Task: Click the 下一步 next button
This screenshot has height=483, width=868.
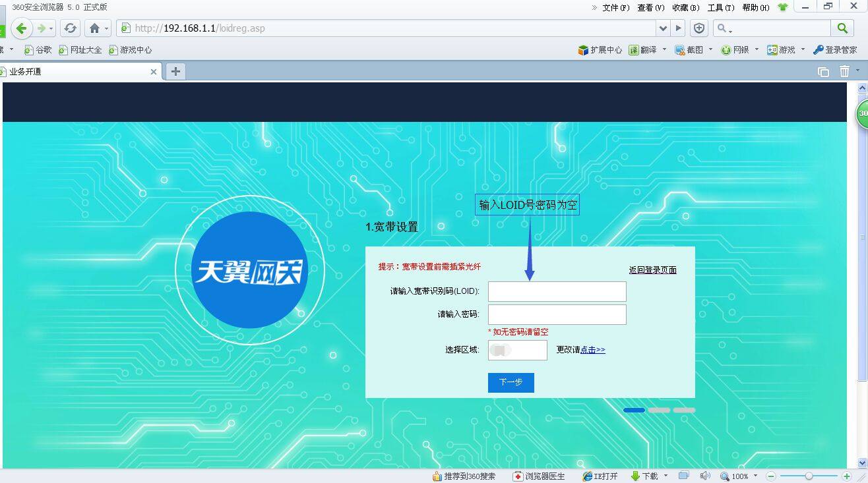Action: point(511,382)
